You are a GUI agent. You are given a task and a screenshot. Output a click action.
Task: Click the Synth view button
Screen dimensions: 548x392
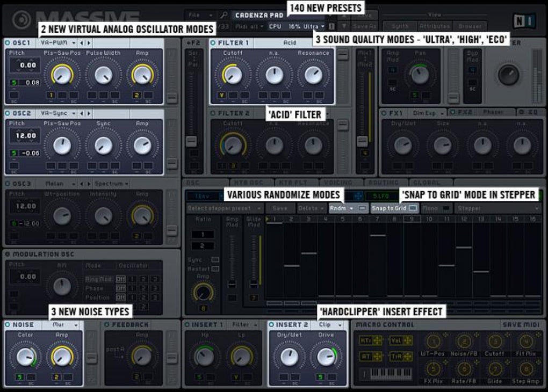click(400, 26)
